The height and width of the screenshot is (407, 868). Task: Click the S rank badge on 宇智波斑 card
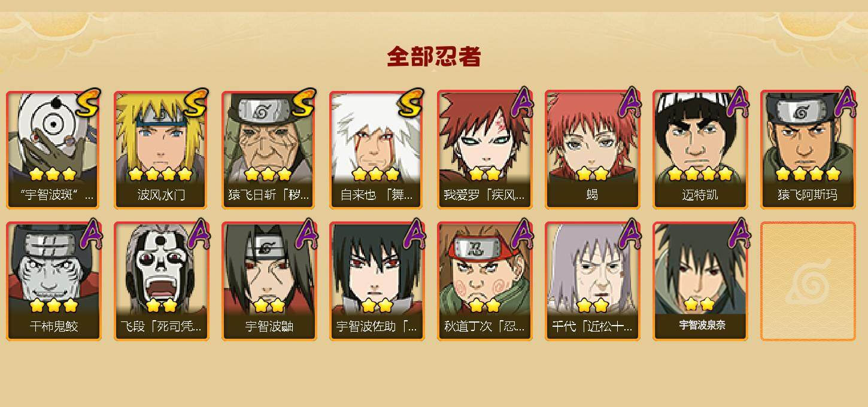click(89, 102)
